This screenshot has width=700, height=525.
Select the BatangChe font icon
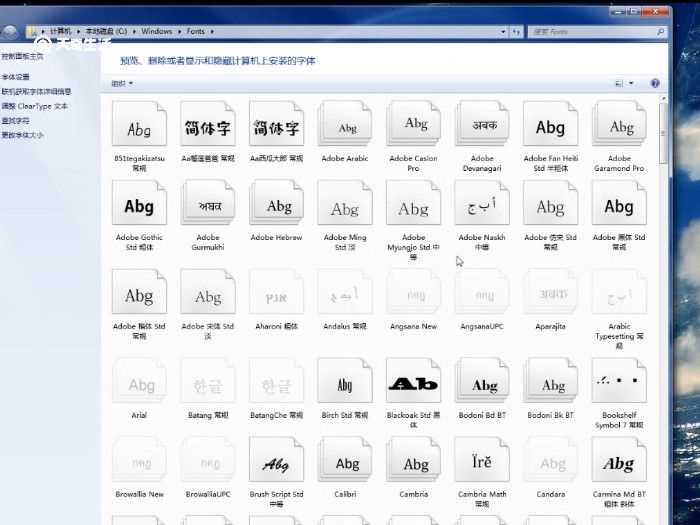tap(276, 381)
